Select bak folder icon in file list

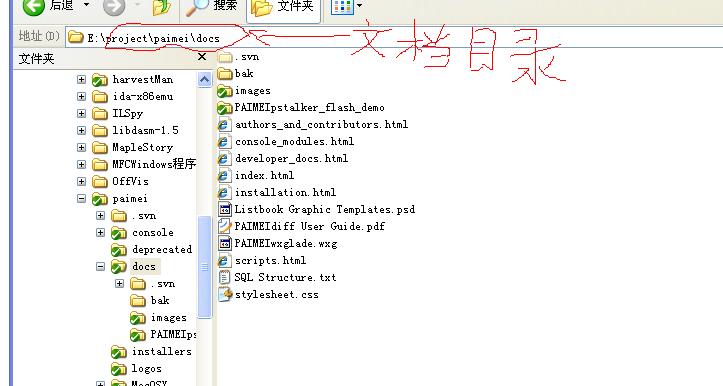click(225, 74)
